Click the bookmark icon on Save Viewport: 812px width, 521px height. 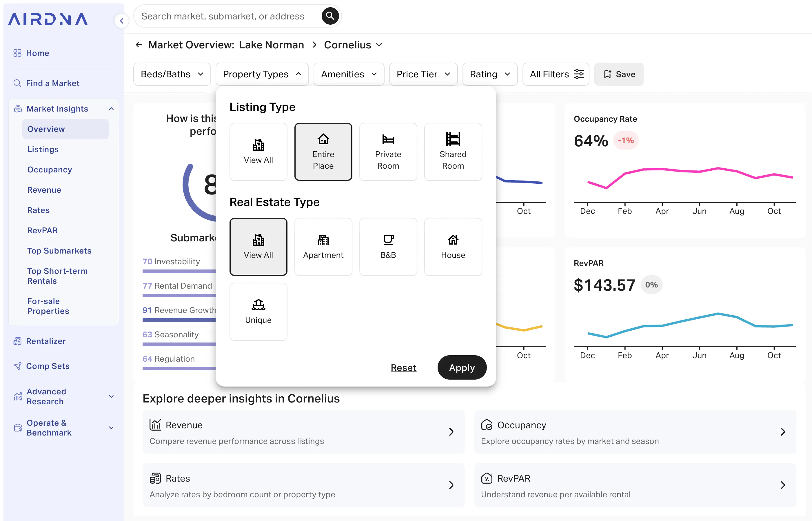click(608, 74)
